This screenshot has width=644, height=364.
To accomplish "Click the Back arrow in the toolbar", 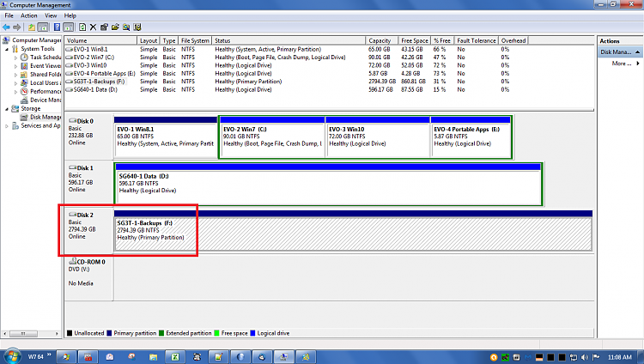I will [x=6, y=27].
